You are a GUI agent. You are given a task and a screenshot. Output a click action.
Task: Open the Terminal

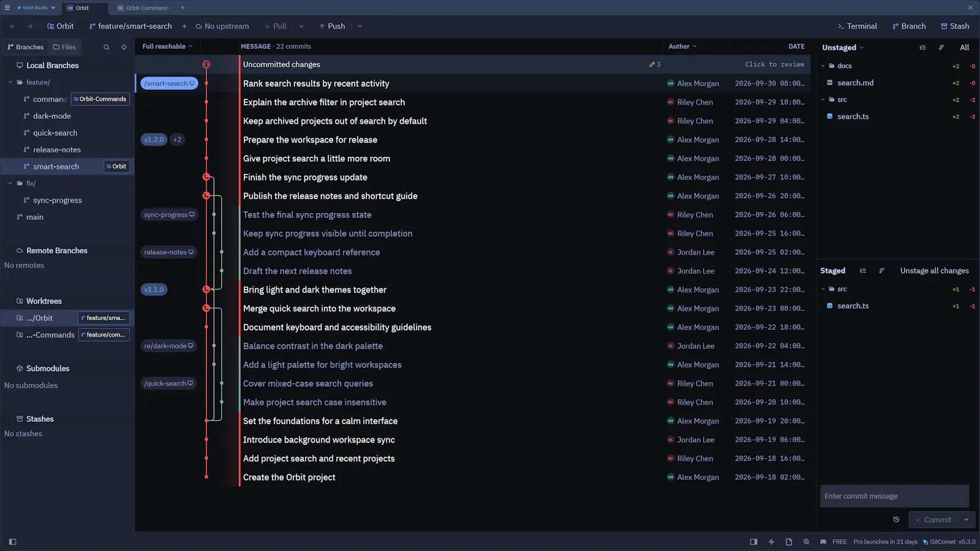tap(858, 26)
